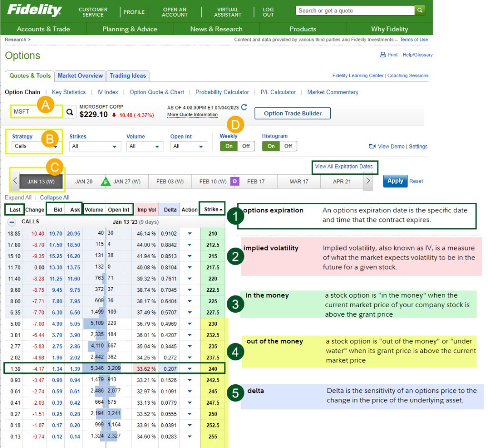Open the Strategy dropdown
The width and height of the screenshot is (488, 448).
coord(35,146)
